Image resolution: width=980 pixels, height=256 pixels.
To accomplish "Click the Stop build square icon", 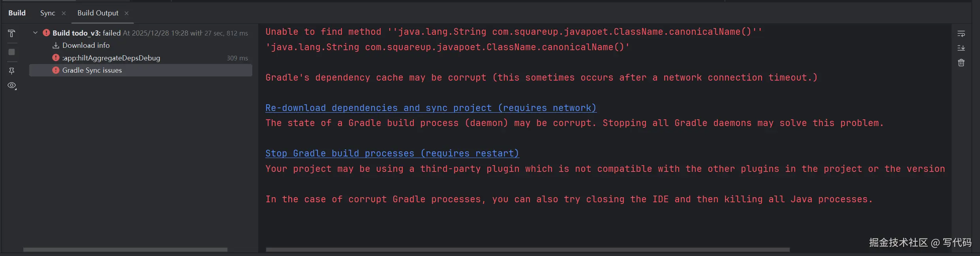I will [x=11, y=52].
